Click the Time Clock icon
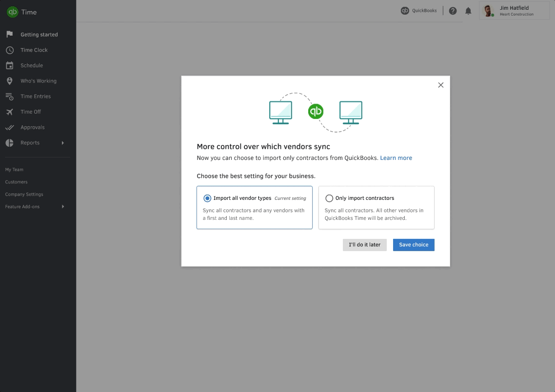555x392 pixels. (10, 50)
